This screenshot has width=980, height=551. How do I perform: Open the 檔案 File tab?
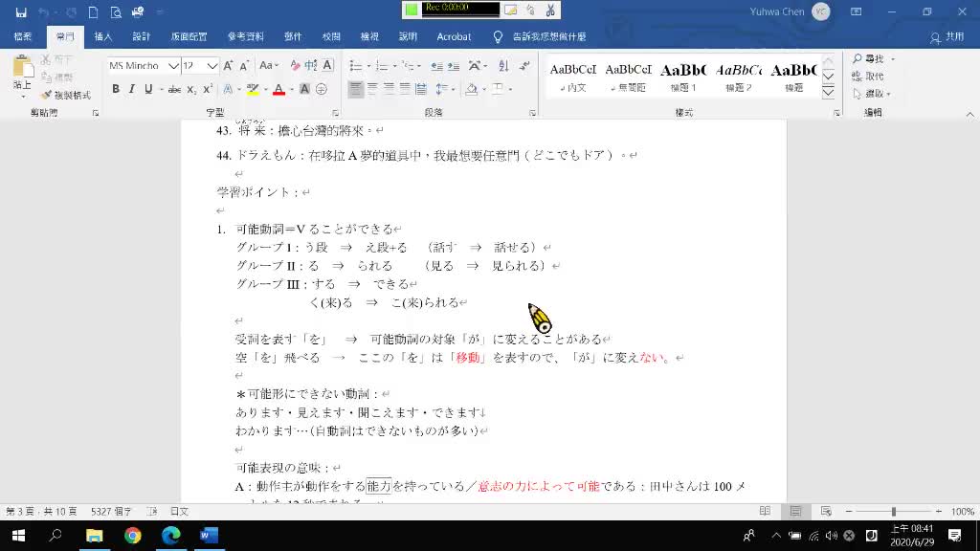(x=23, y=37)
